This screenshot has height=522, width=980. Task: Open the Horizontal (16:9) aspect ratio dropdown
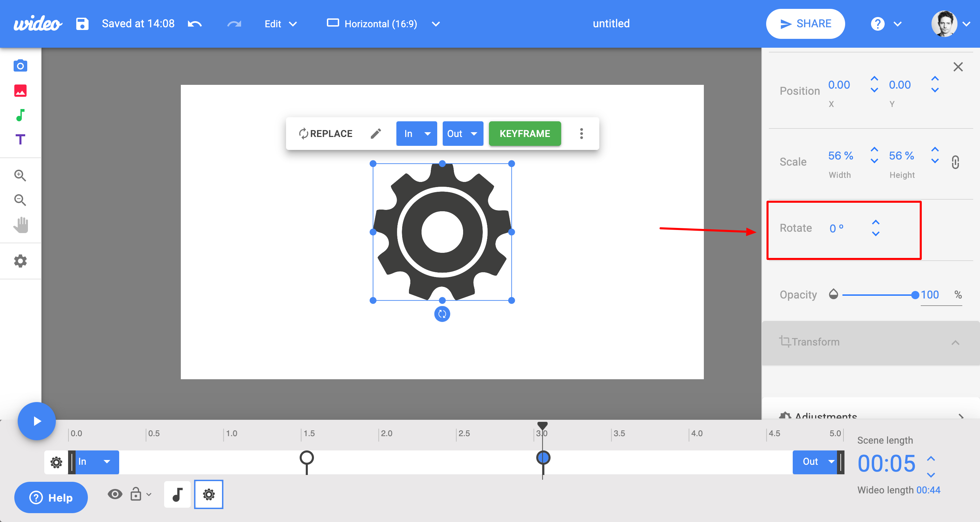(x=383, y=24)
